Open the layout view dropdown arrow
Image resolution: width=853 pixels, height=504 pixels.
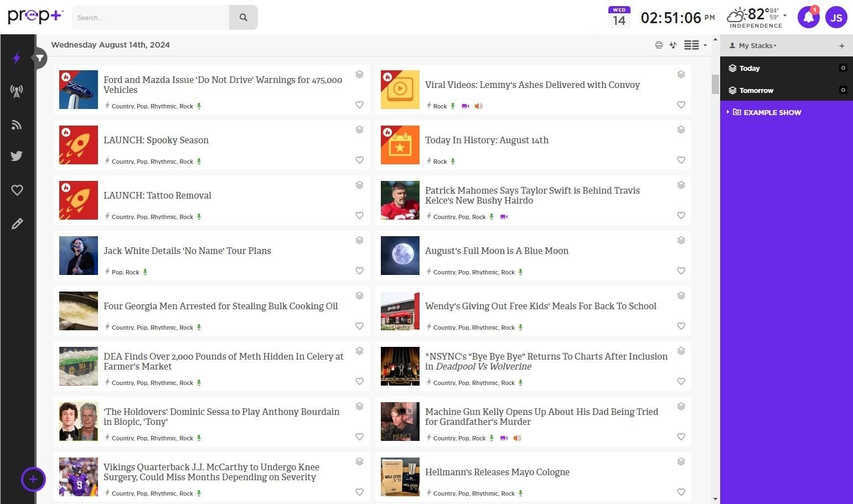coord(705,45)
